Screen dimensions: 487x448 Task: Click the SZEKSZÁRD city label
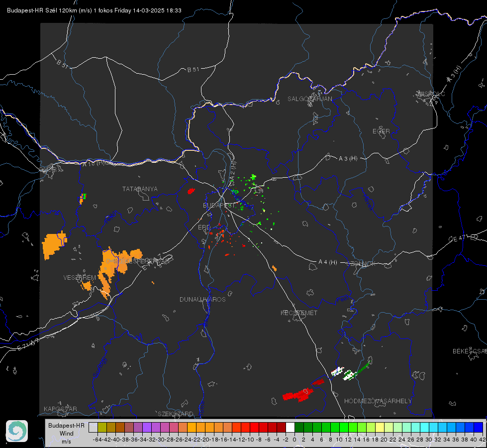(x=176, y=414)
